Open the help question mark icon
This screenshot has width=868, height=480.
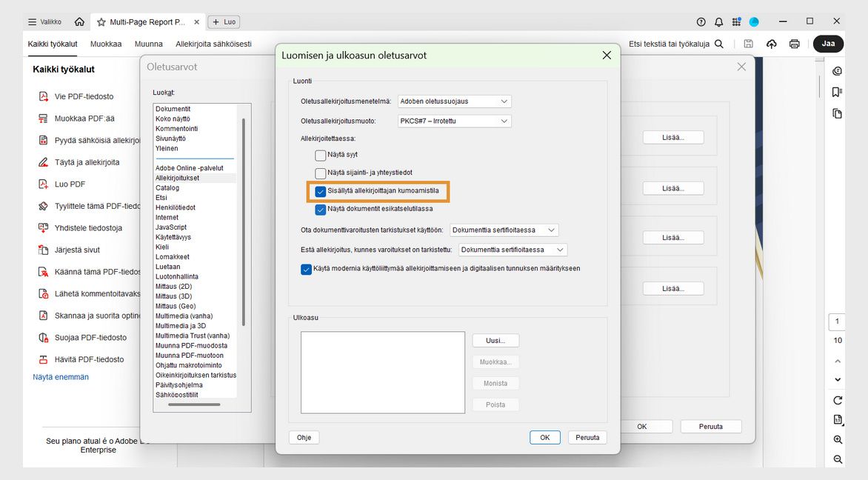(701, 22)
